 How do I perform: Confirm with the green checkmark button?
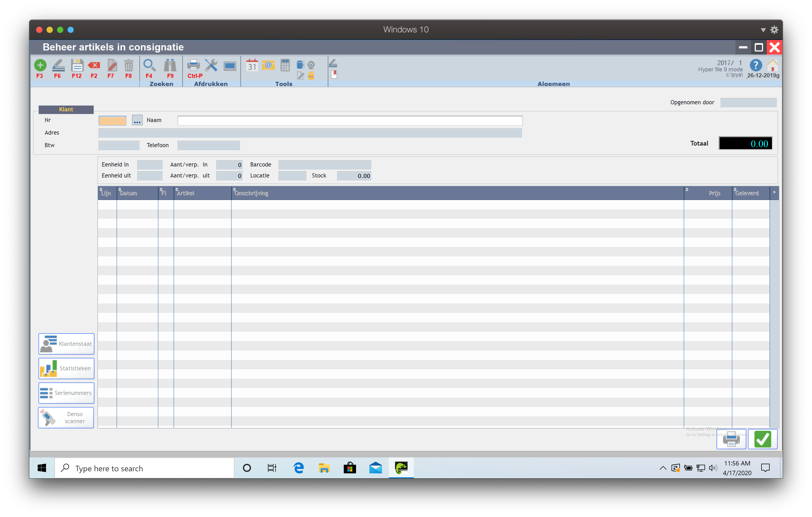point(763,439)
